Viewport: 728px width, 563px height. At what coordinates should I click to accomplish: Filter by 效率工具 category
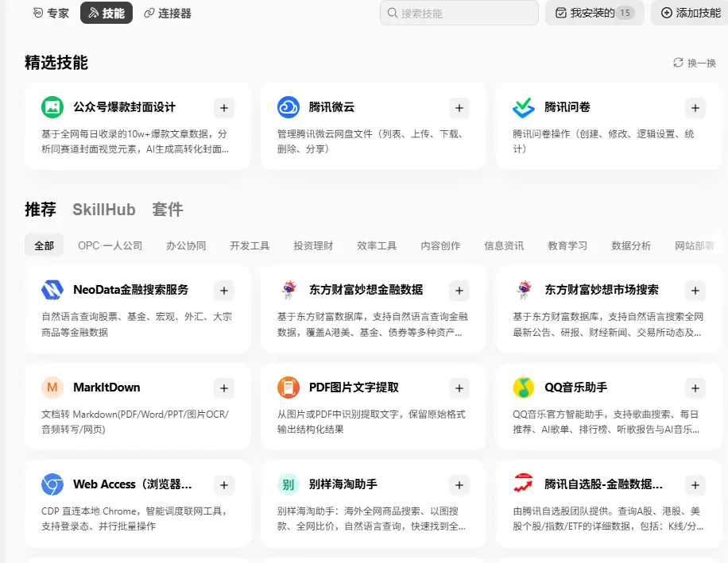[377, 246]
